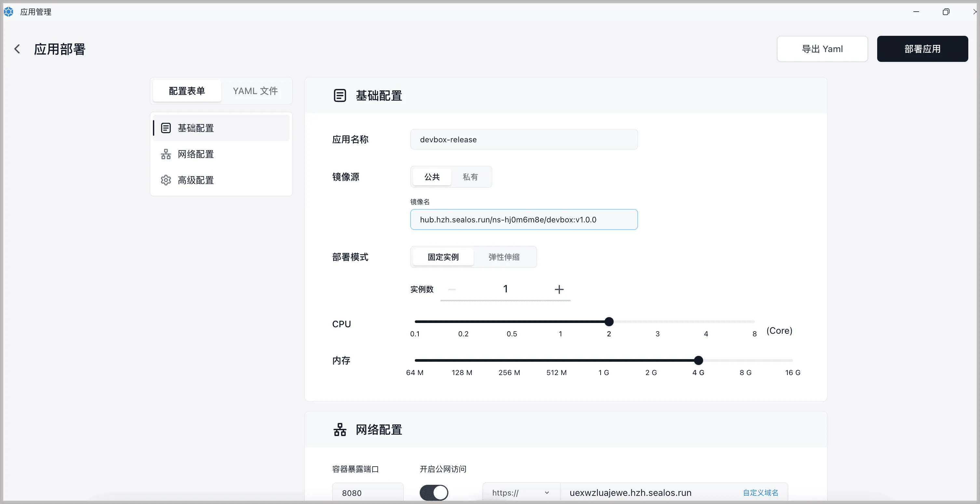Decrease instance count with minus icon

coord(452,289)
